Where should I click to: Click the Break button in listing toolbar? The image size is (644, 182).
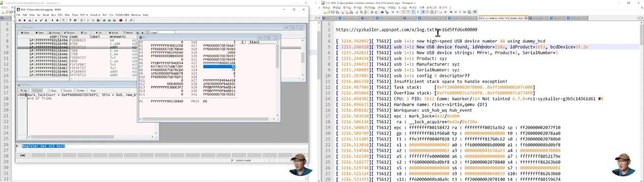click(x=113, y=33)
